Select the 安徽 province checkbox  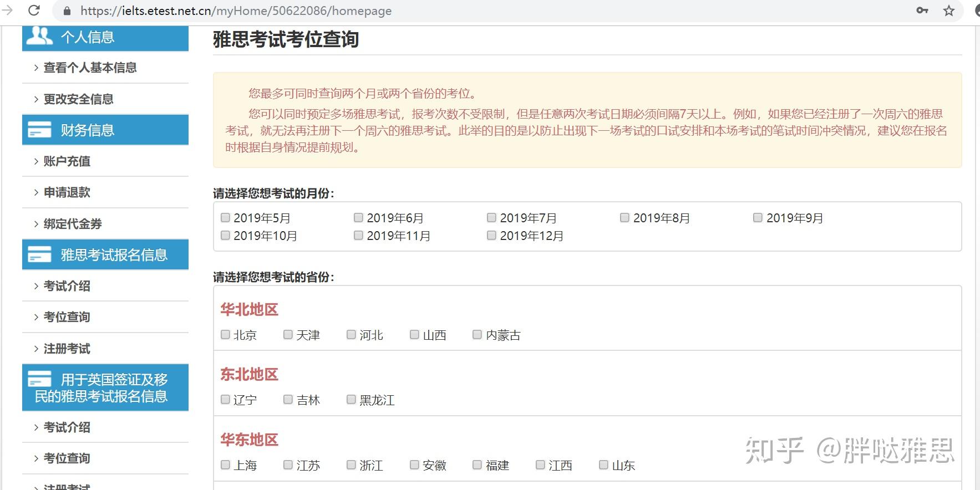(414, 465)
